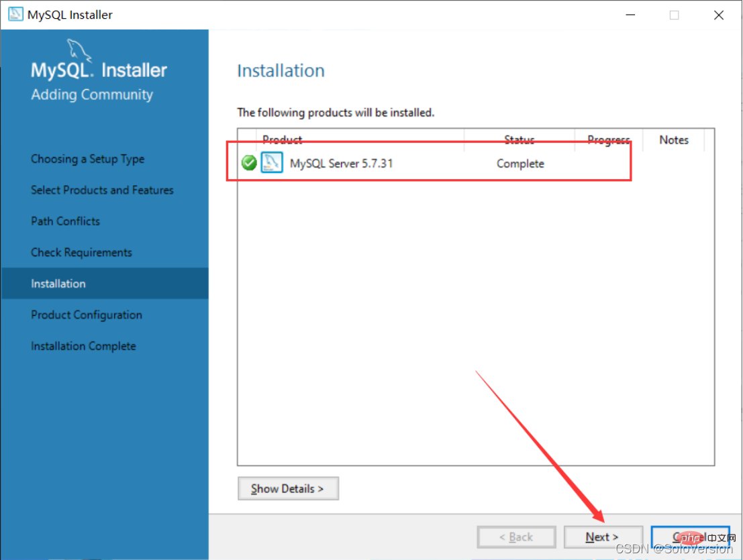Click the MySQL Server product icon
The image size is (743, 560).
tap(272, 163)
